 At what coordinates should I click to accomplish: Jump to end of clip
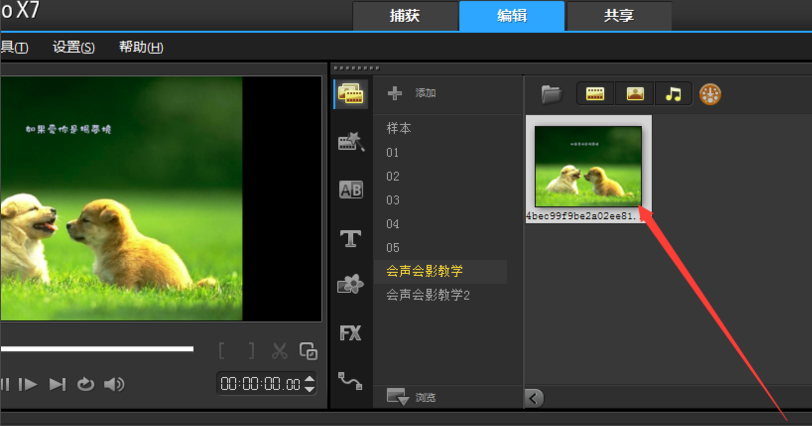pos(57,384)
